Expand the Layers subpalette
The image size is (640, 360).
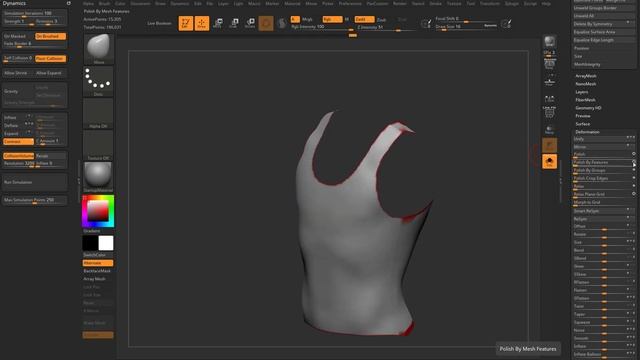(x=582, y=92)
